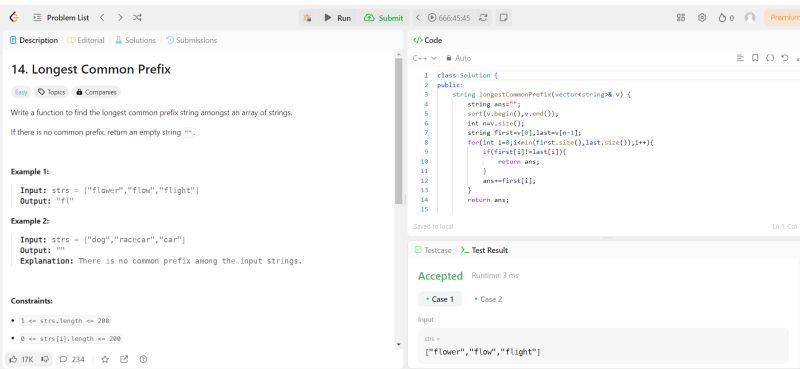Click code line 8 with the for loop

560,142
